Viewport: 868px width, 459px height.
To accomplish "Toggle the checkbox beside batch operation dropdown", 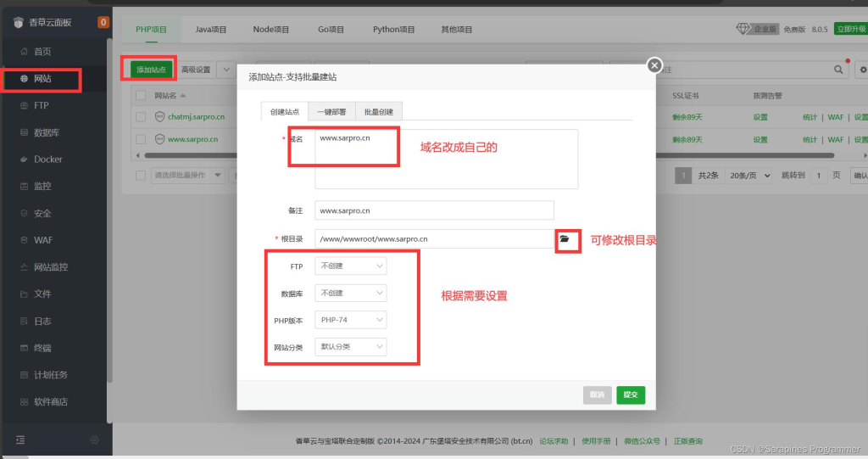I will [141, 175].
